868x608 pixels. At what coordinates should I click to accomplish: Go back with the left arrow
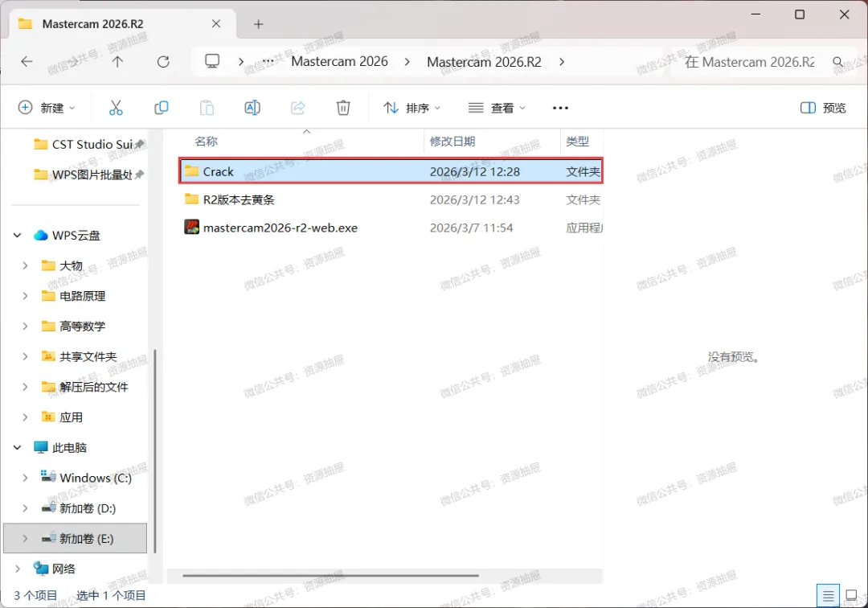[27, 61]
